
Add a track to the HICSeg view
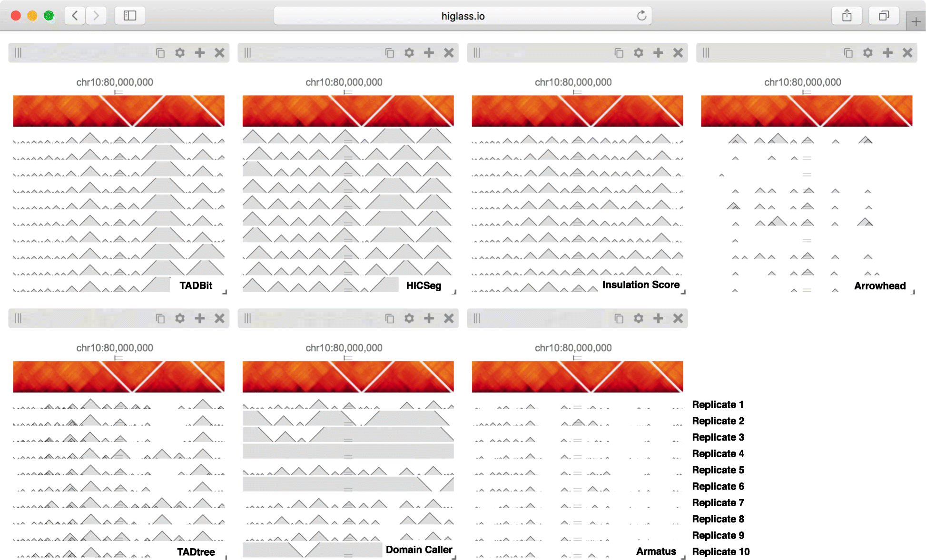tap(429, 53)
